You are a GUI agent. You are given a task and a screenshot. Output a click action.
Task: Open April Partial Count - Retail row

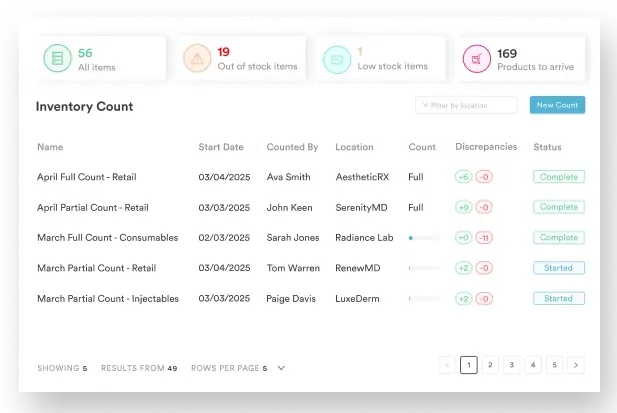click(311, 207)
